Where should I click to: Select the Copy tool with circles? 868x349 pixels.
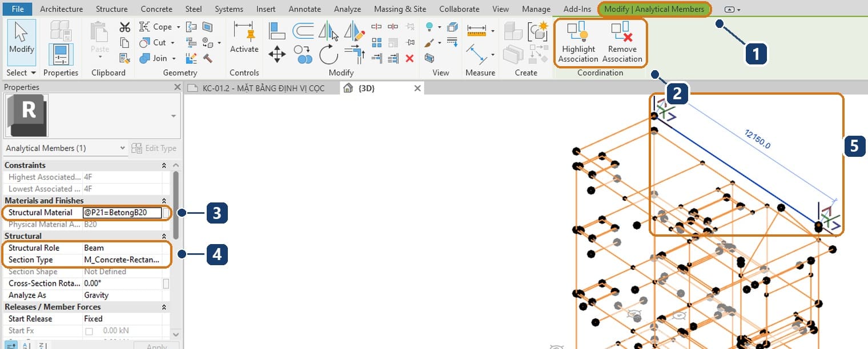(x=303, y=55)
